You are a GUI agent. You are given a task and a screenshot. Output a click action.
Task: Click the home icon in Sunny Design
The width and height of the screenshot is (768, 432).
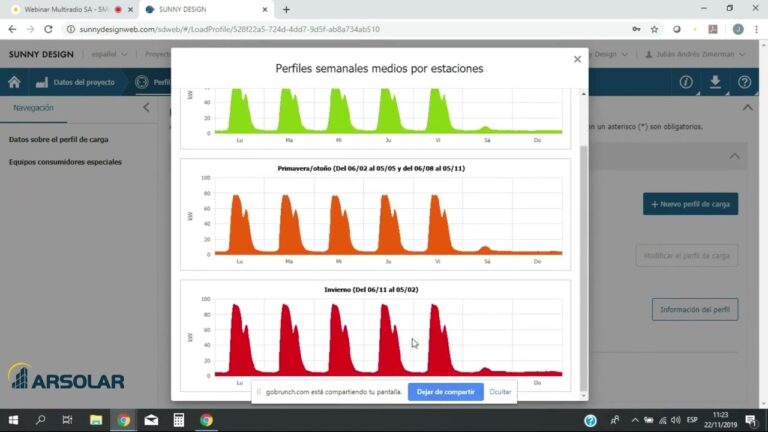(x=14, y=82)
